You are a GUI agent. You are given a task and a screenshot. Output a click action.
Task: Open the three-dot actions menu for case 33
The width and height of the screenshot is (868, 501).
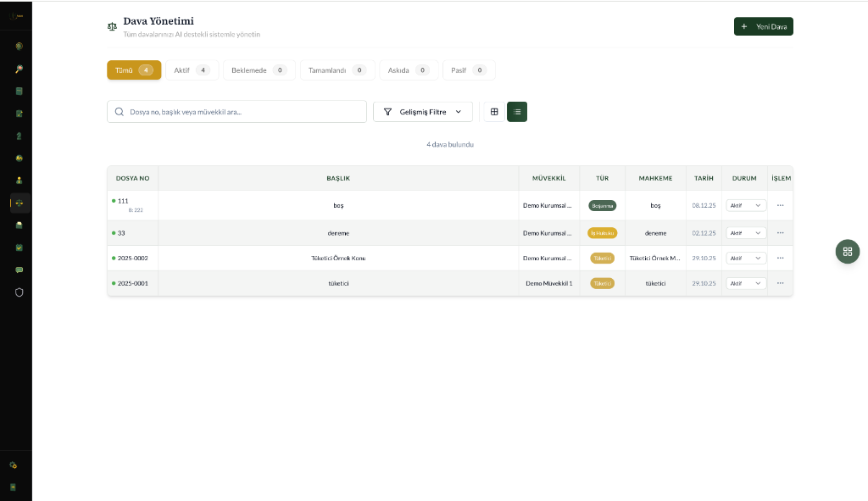[x=780, y=232]
